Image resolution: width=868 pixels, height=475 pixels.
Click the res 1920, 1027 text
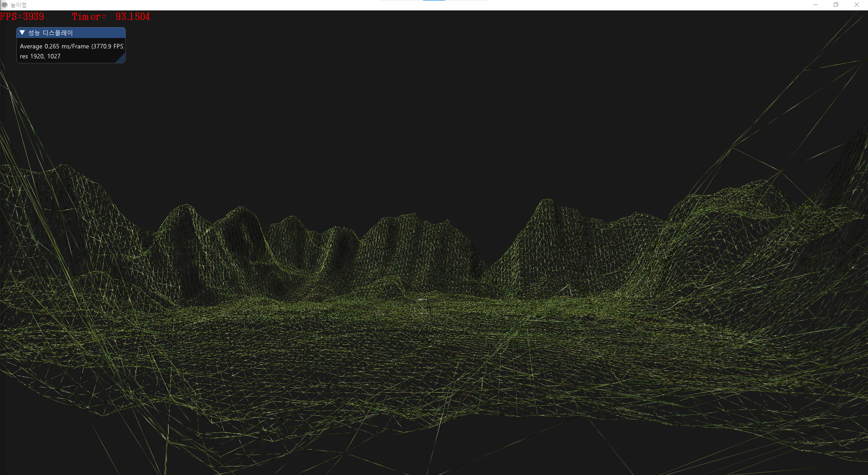click(40, 56)
